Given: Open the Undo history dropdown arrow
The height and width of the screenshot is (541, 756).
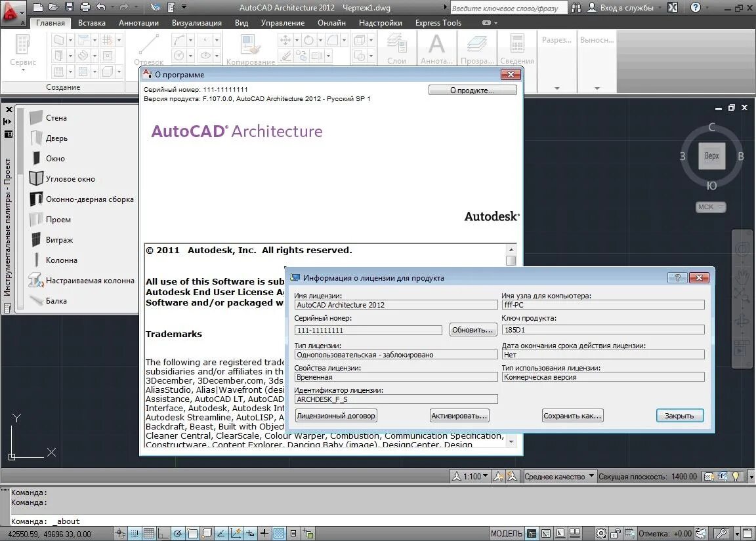Looking at the screenshot, I should (112, 7).
